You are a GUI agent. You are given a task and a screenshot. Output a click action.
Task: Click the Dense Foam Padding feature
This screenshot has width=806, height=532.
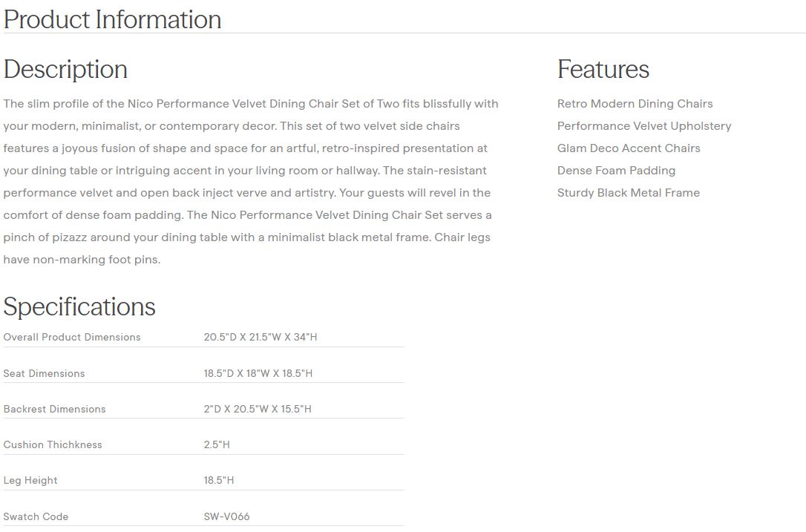pos(616,171)
